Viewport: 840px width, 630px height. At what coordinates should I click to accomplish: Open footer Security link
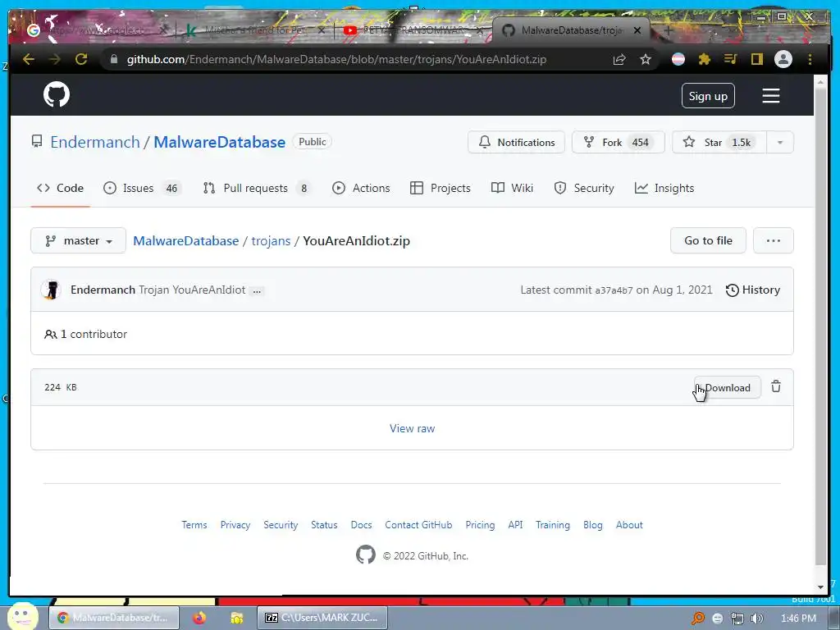[281, 525]
